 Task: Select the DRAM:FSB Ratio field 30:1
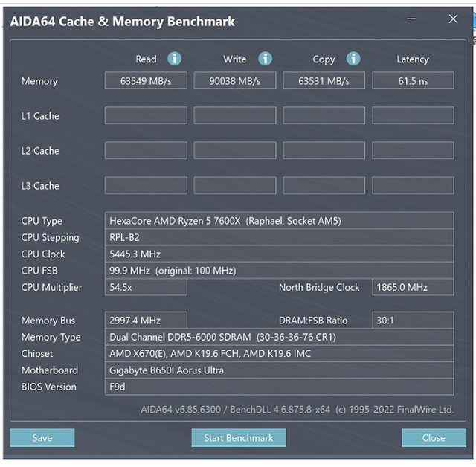pos(413,321)
